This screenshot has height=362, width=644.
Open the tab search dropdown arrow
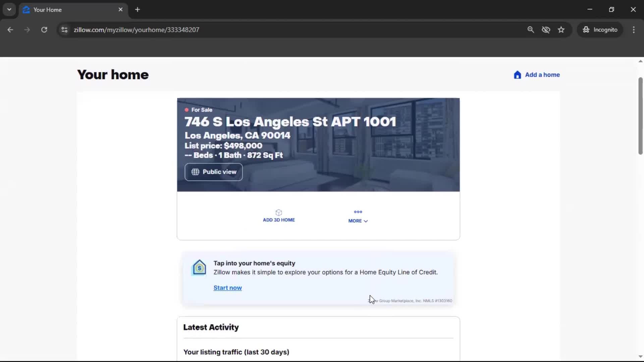tap(9, 9)
